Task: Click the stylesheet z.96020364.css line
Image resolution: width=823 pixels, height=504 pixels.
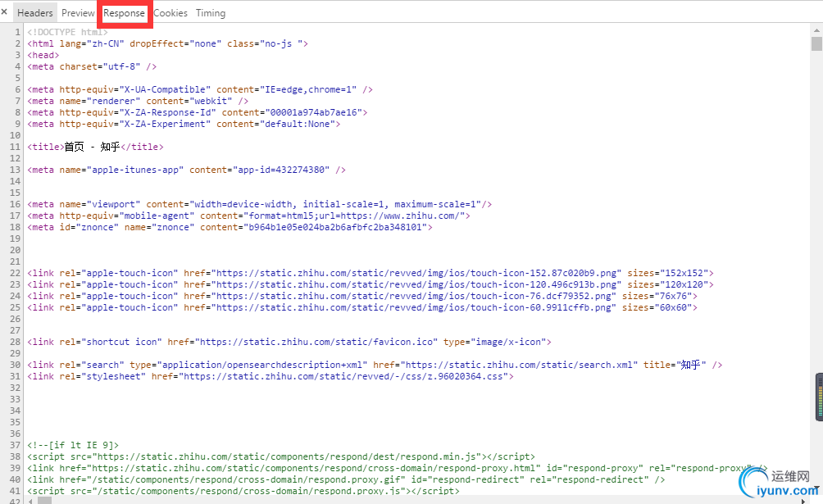Action: [x=271, y=376]
